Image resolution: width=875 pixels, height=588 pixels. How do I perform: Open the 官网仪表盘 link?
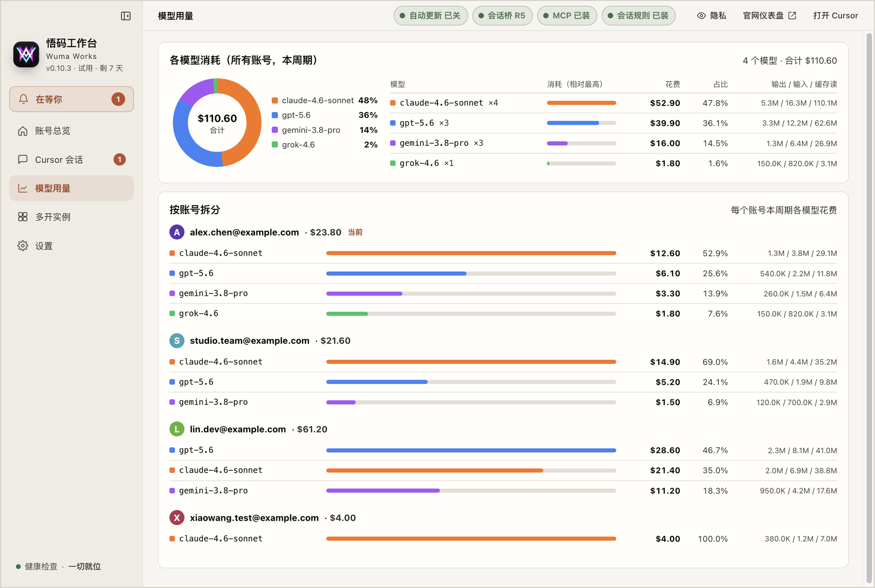[770, 16]
